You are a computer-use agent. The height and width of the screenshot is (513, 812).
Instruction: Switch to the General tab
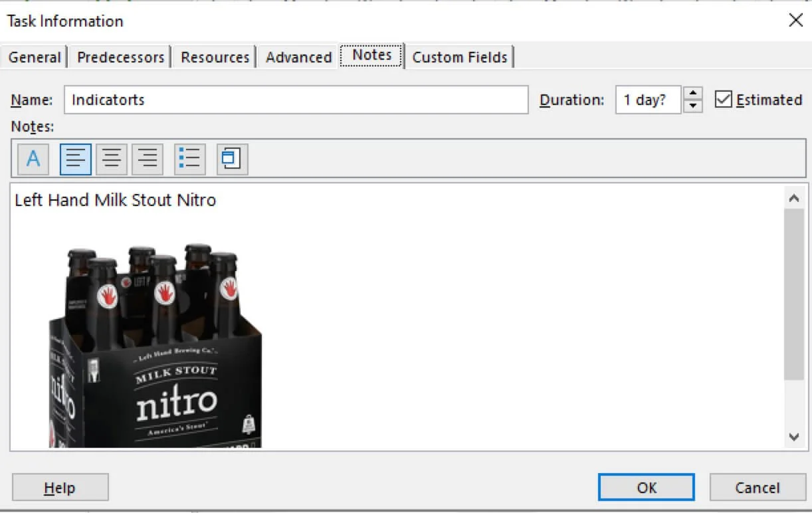click(35, 57)
